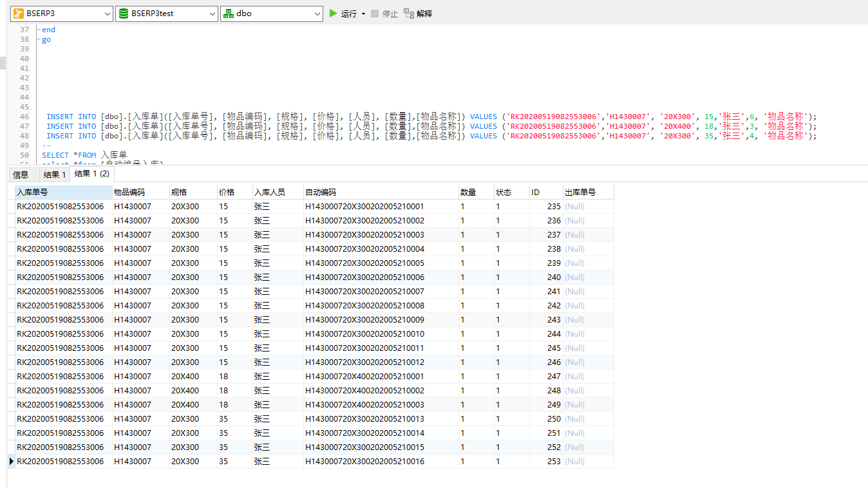Select the row marker beside ID 253

(x=11, y=461)
